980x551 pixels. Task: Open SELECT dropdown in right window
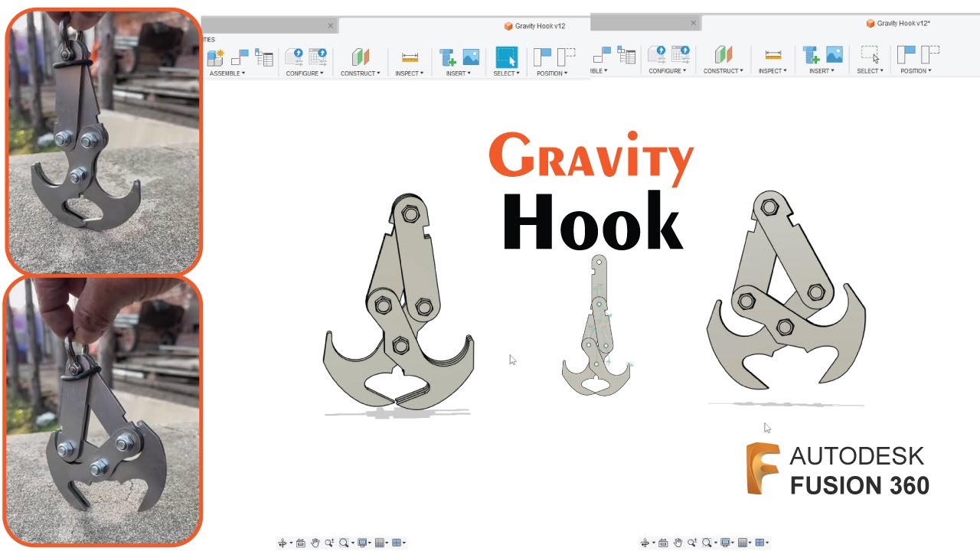pyautogui.click(x=870, y=70)
